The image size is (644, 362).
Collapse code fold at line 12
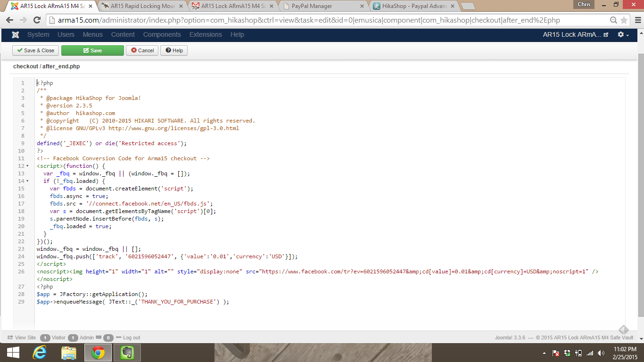click(x=27, y=166)
